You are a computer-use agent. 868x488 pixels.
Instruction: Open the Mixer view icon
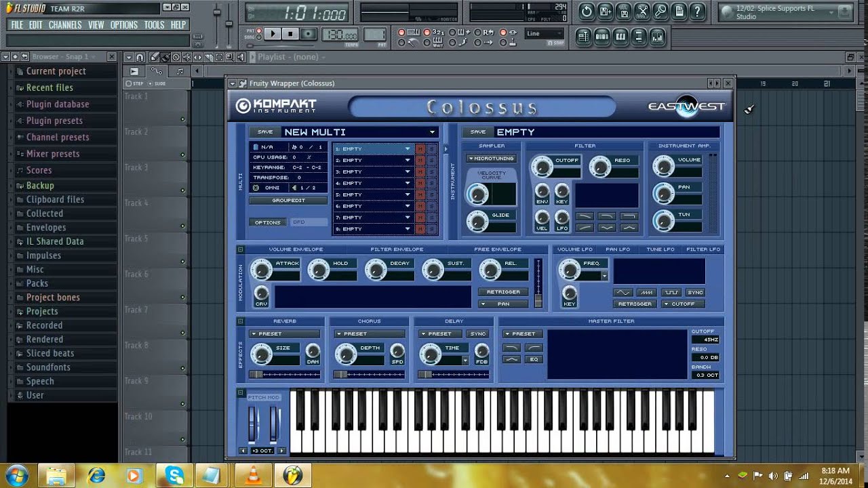pos(657,37)
